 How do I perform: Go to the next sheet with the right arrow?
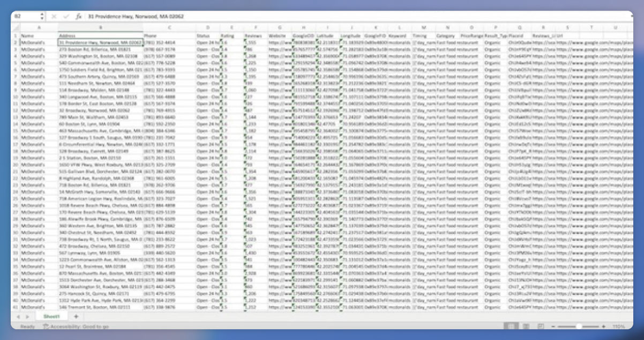click(28, 316)
